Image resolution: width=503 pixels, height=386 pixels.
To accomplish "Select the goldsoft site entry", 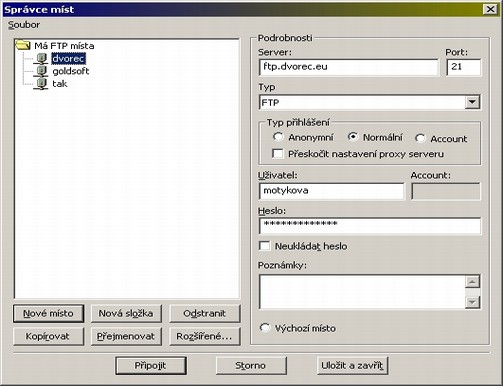I will point(71,71).
